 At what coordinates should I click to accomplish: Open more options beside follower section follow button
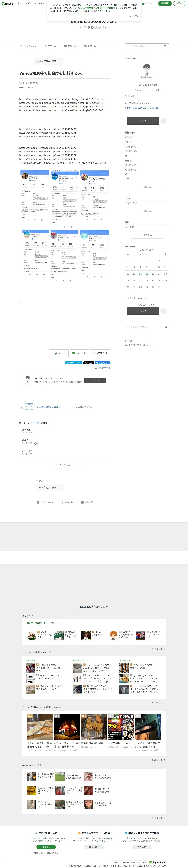[163, 311]
